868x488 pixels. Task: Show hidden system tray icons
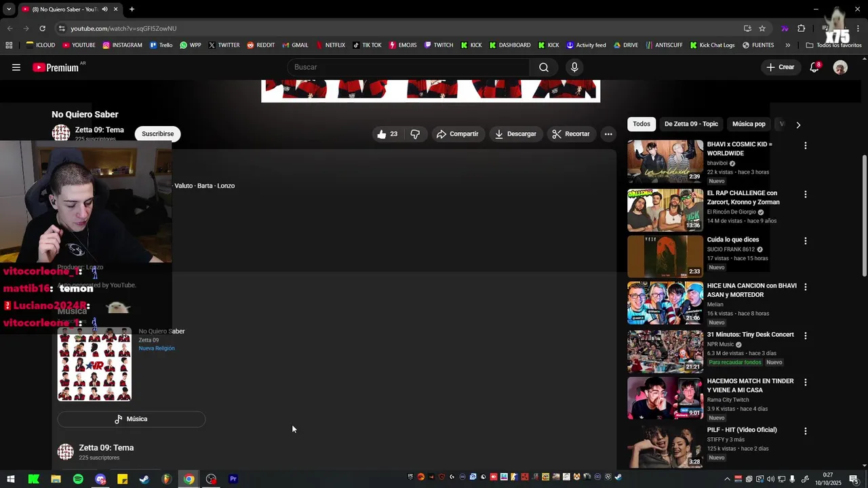(x=727, y=479)
